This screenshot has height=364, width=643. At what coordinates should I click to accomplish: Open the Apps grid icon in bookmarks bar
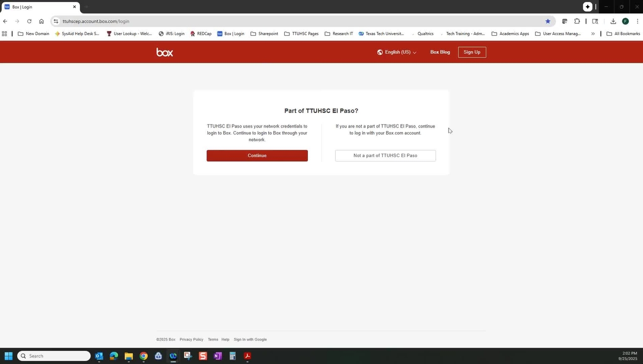[5, 34]
